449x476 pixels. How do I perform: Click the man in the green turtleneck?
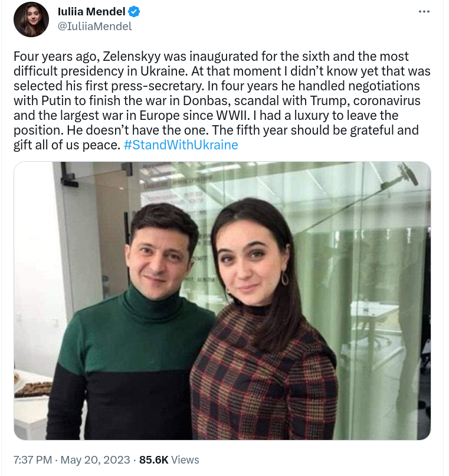[130, 322]
